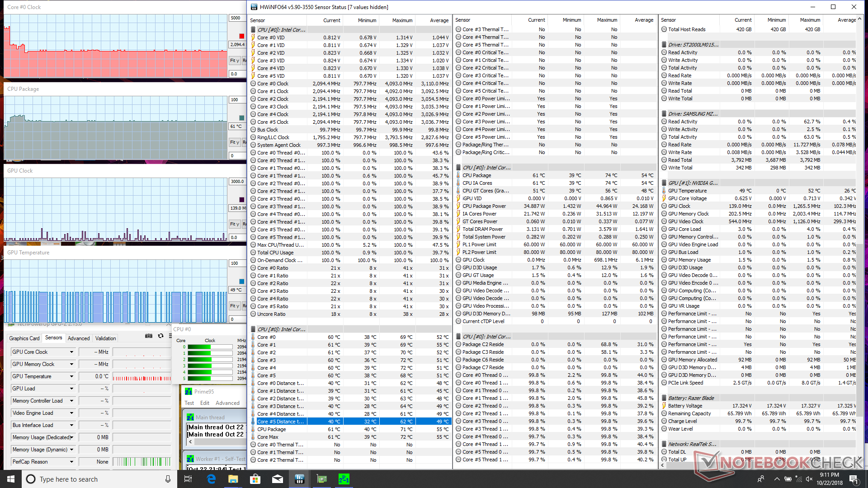Click the Type here to search box
868x488 pixels.
point(99,479)
